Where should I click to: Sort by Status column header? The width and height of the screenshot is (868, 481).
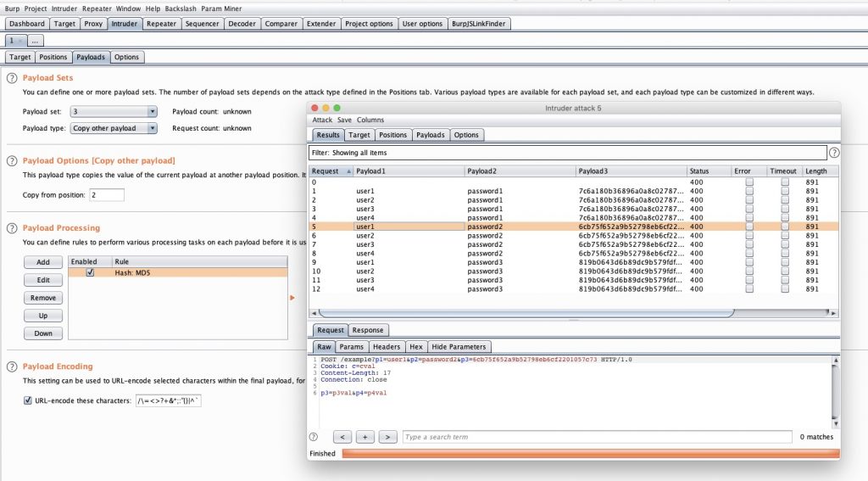[x=708, y=171]
